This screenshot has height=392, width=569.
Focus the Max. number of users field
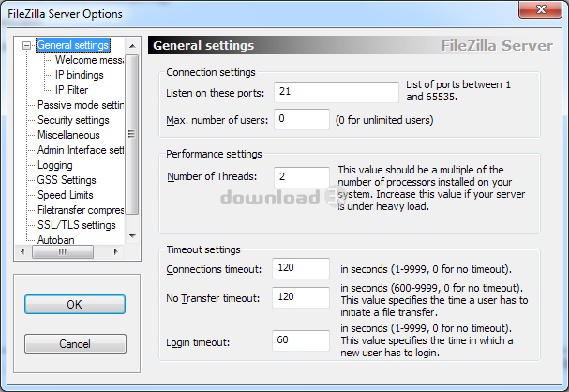[x=301, y=119]
